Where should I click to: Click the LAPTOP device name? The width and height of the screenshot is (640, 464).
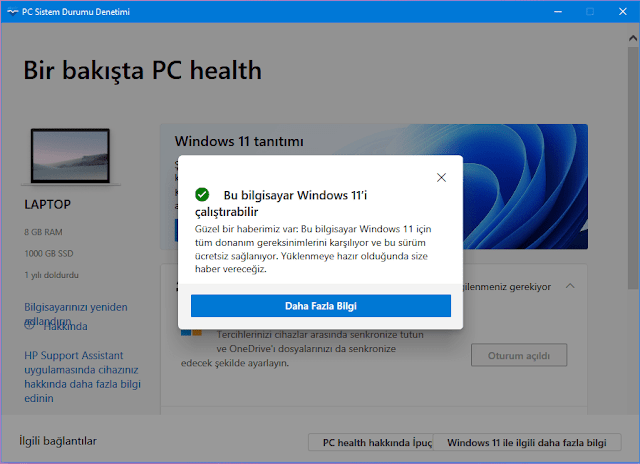[x=47, y=204]
